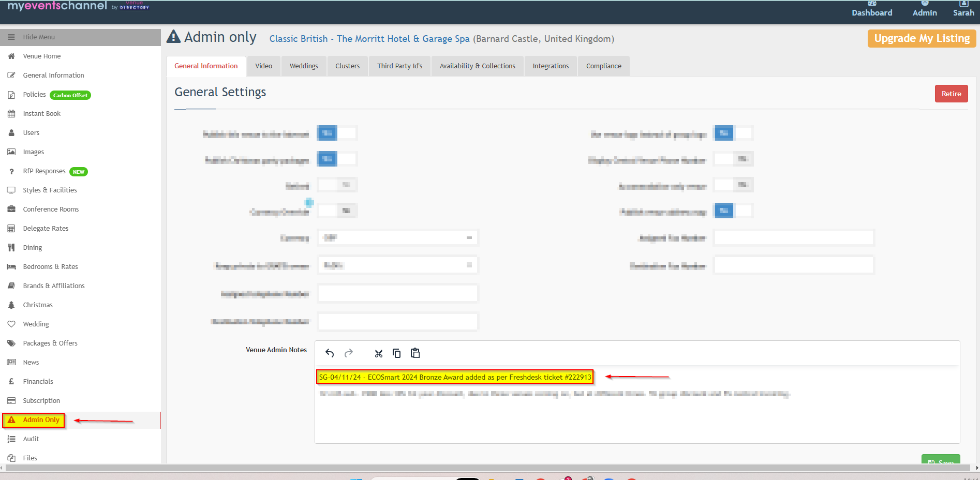Click the Styles & Facilities monitor icon
This screenshot has width=980, height=480.
[11, 190]
